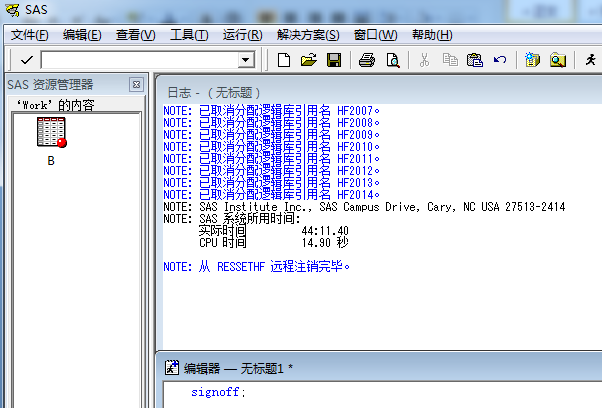The width and height of the screenshot is (602, 408).
Task: Click the Paste clipboard icon
Action: [474, 60]
